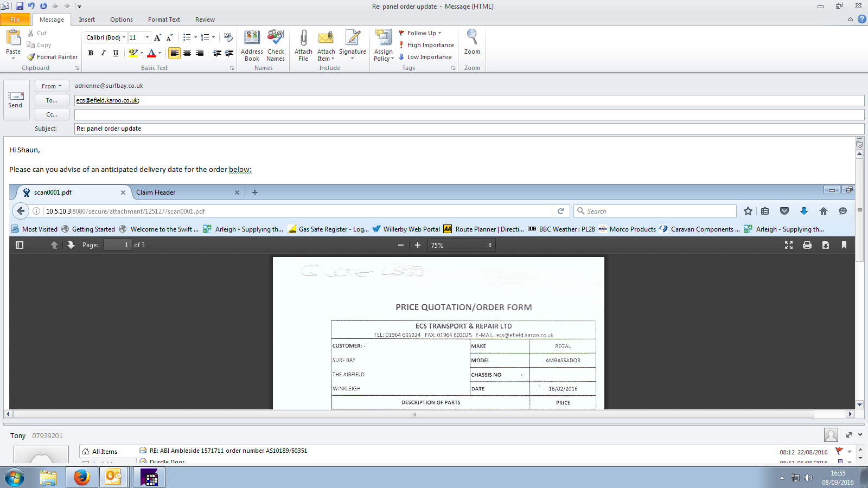Click the To... recipients button
Image resolution: width=868 pixels, height=488 pixels.
(52, 100)
